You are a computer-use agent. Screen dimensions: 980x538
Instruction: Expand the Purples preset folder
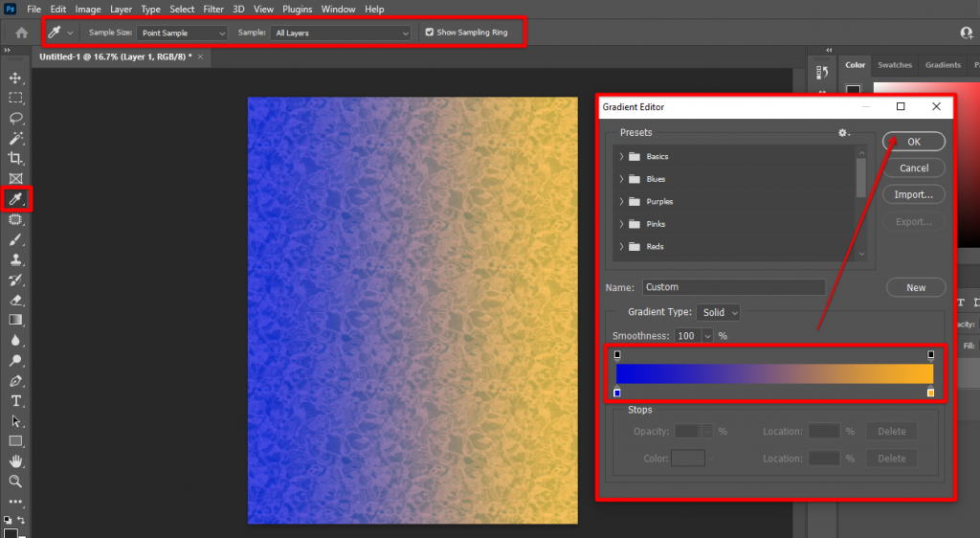tap(622, 202)
